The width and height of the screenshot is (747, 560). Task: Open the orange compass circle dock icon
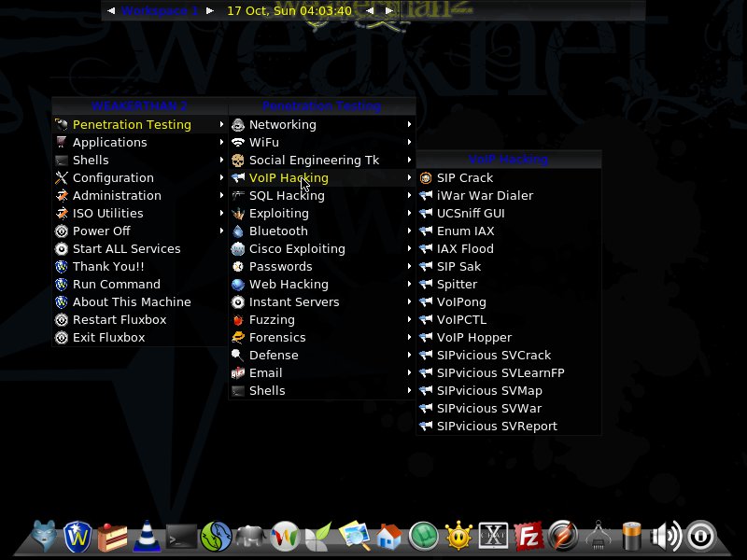pyautogui.click(x=563, y=538)
